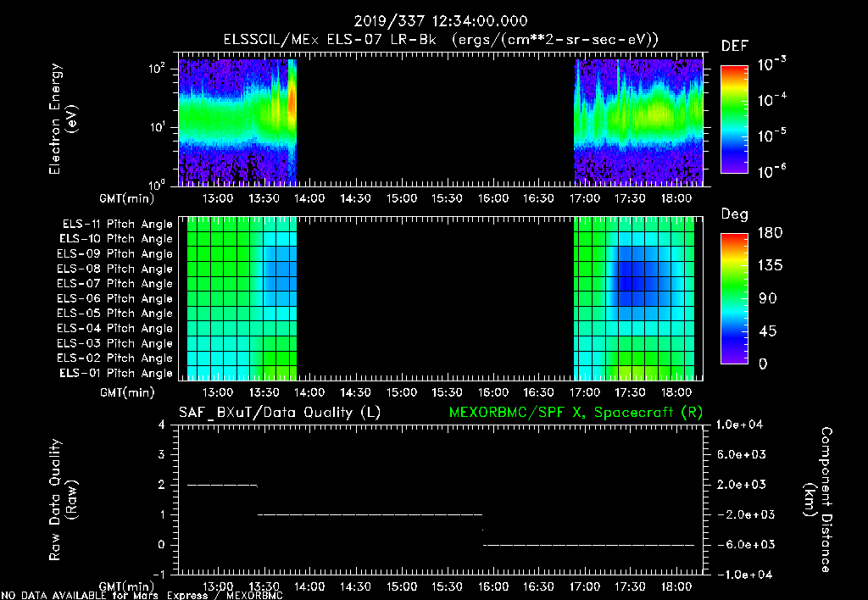The image size is (868, 600).
Task: Click the 45 value on Deg scale
Action: 767,331
